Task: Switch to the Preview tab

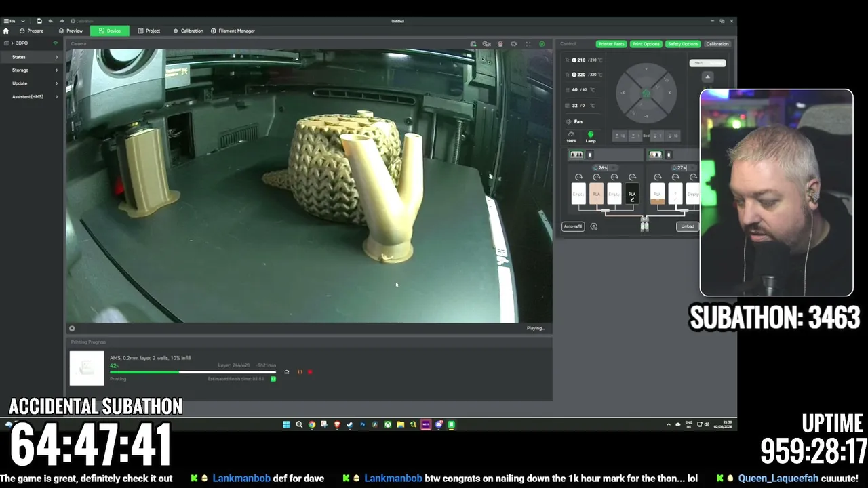Action: point(71,30)
